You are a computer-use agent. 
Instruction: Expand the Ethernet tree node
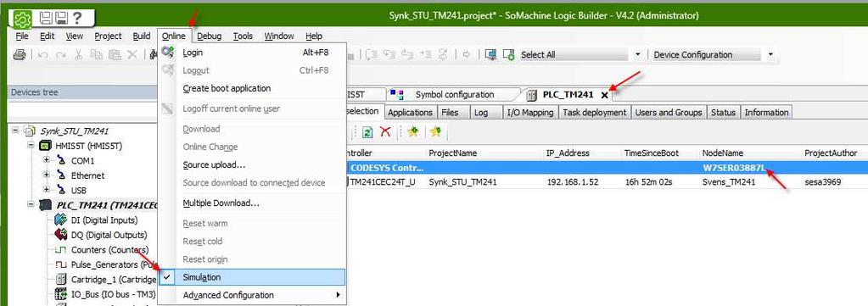[46, 175]
